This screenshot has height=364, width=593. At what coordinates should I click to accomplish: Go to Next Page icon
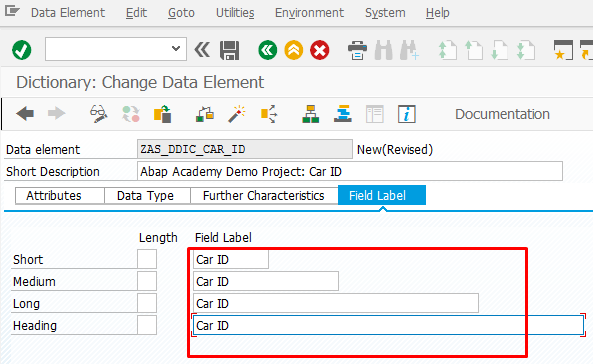click(x=499, y=50)
